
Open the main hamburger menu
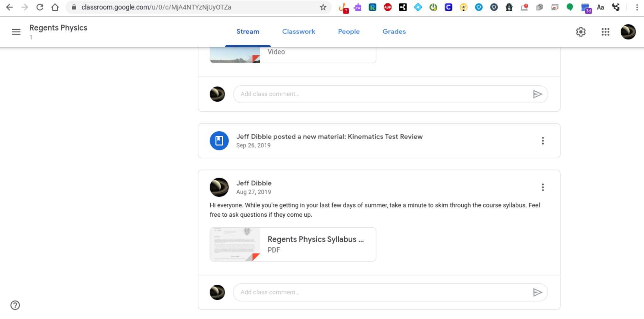[x=16, y=32]
